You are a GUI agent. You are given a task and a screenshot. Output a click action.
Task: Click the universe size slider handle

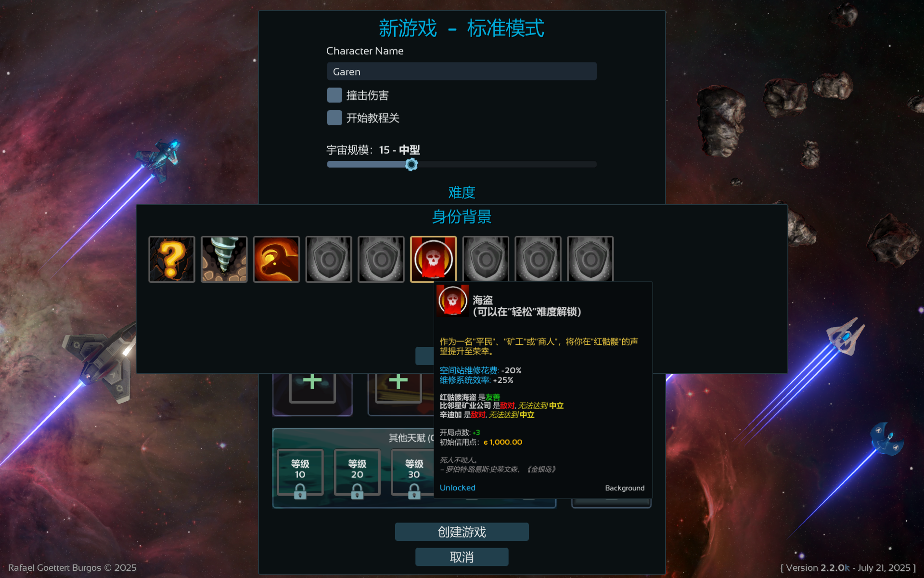[411, 165]
